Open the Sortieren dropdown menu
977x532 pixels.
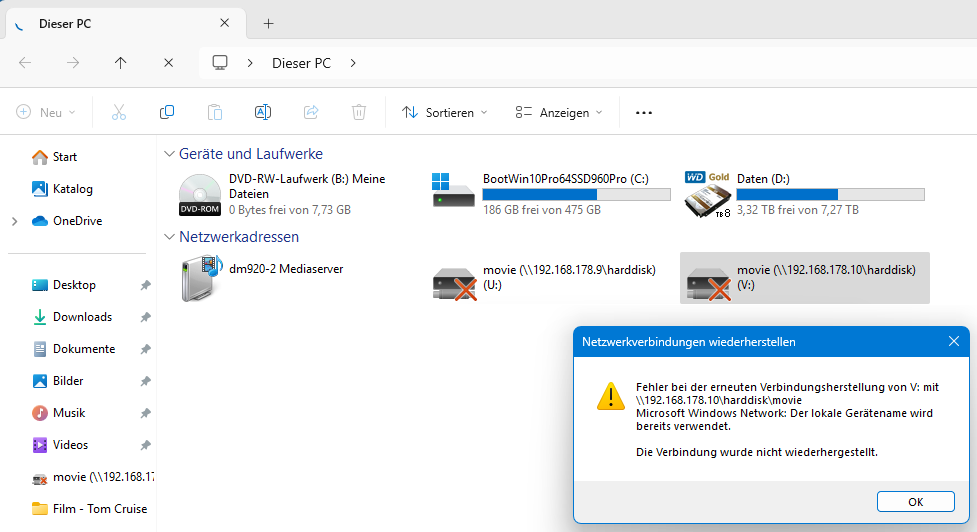tap(445, 113)
